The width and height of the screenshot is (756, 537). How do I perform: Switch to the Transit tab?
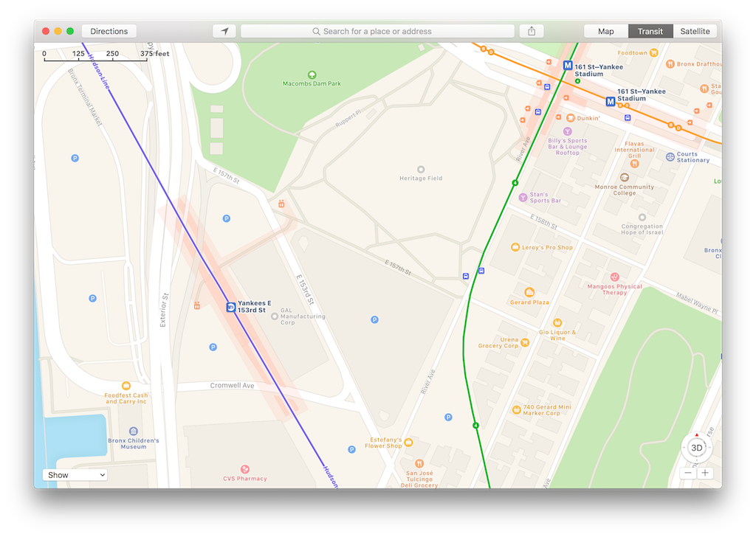(650, 31)
